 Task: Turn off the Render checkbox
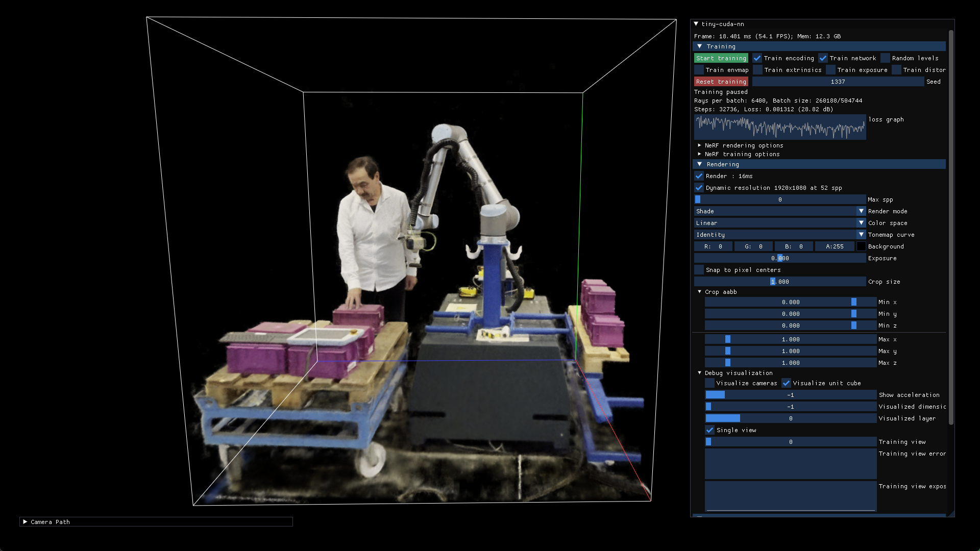[x=699, y=176]
